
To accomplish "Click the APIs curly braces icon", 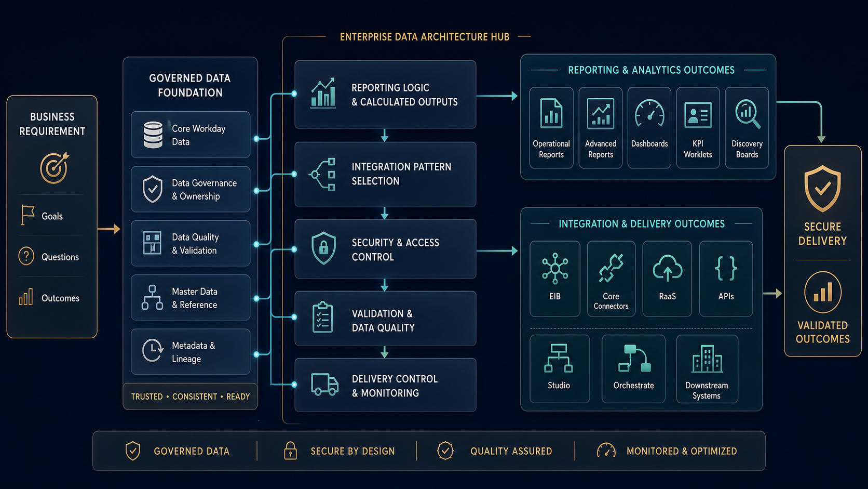I will 726,268.
